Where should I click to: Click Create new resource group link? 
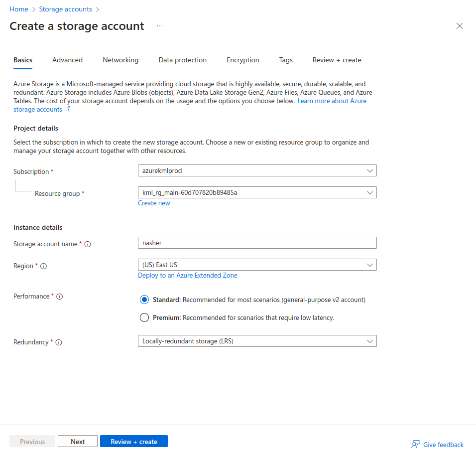pos(154,203)
